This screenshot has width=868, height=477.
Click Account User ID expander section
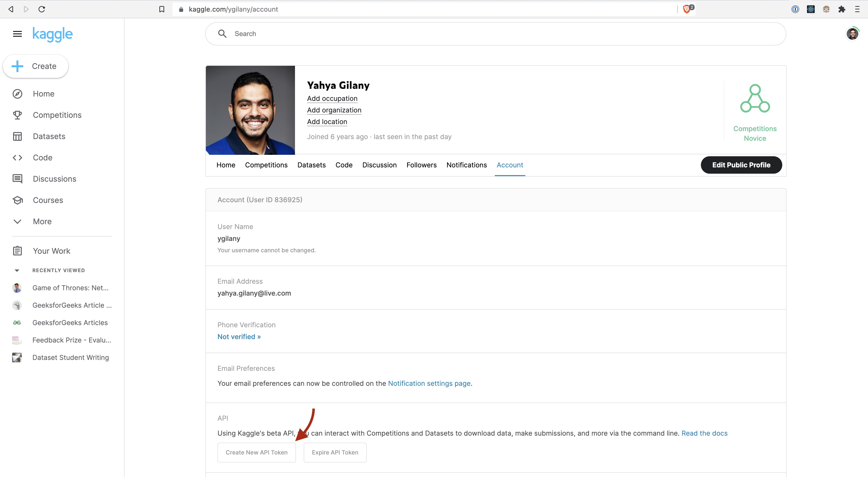(x=496, y=199)
